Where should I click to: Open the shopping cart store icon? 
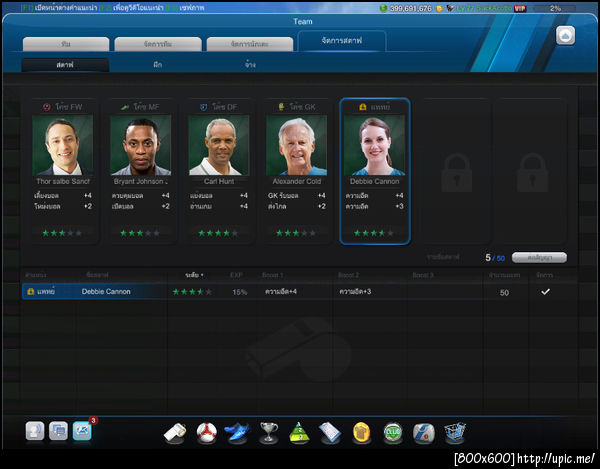(x=455, y=433)
